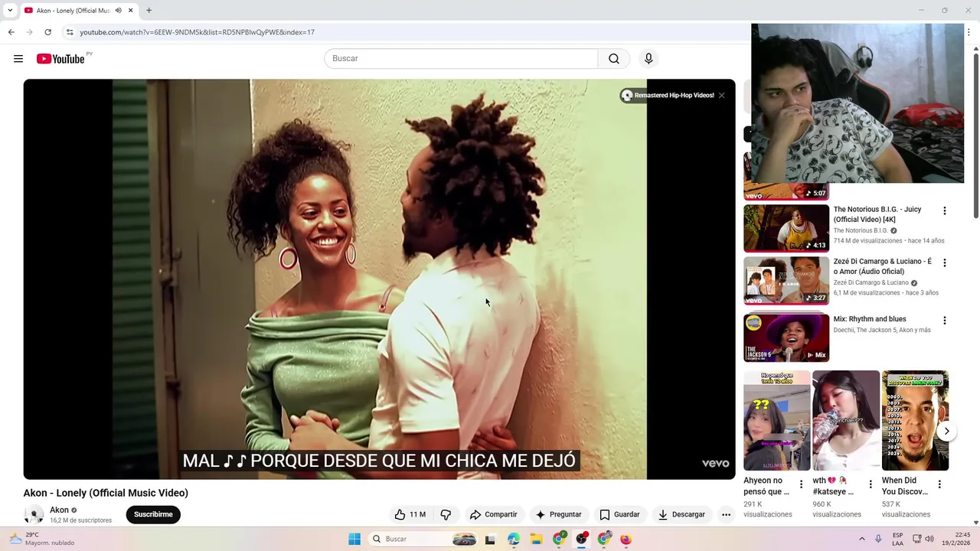Open the YouTube guide hamburger menu
The width and height of the screenshot is (980, 551).
18,59
